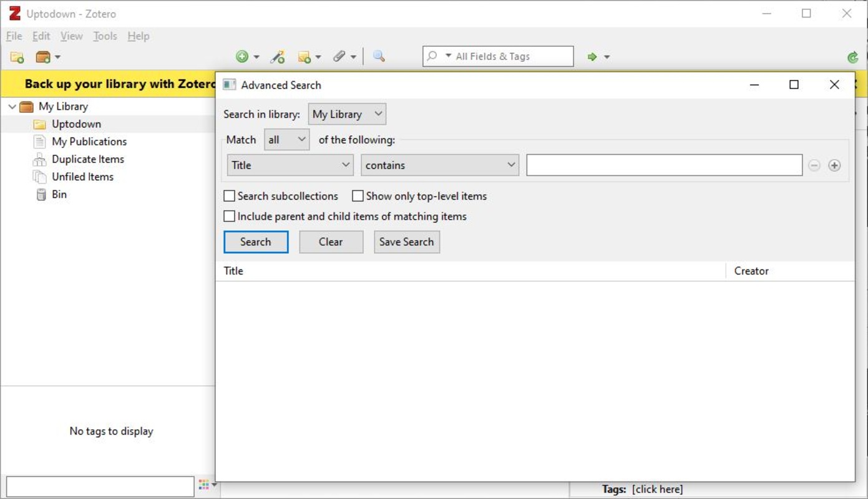Expand the contains operator dropdown
Viewport: 868px width, 499px height.
pos(440,165)
